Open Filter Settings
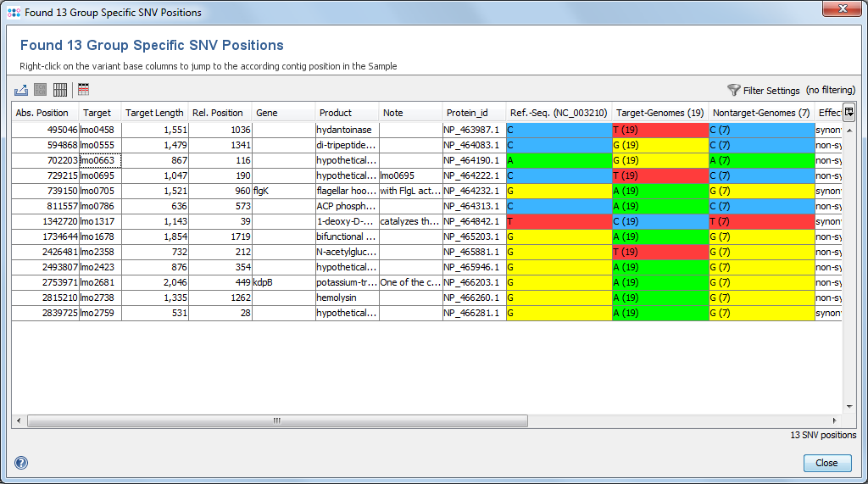868x484 pixels. click(771, 91)
